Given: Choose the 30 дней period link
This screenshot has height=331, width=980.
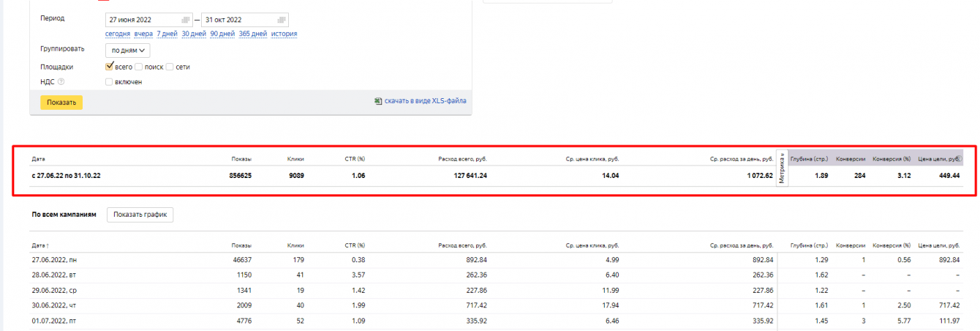Looking at the screenshot, I should click(x=194, y=34).
